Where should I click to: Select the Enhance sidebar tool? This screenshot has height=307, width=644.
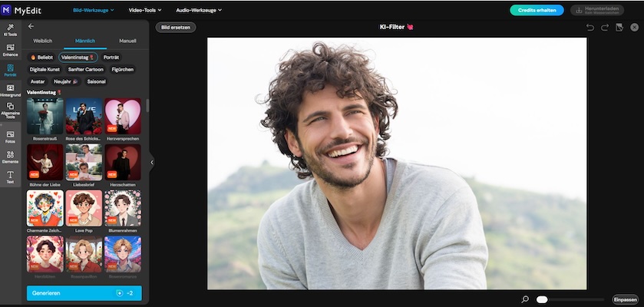[10, 50]
